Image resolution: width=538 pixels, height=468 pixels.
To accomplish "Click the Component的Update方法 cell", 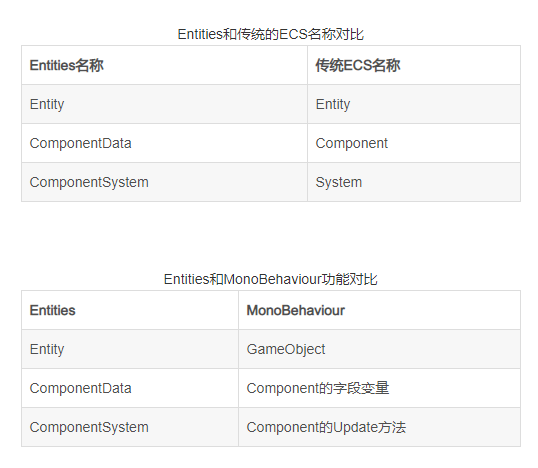I will (x=379, y=427).
